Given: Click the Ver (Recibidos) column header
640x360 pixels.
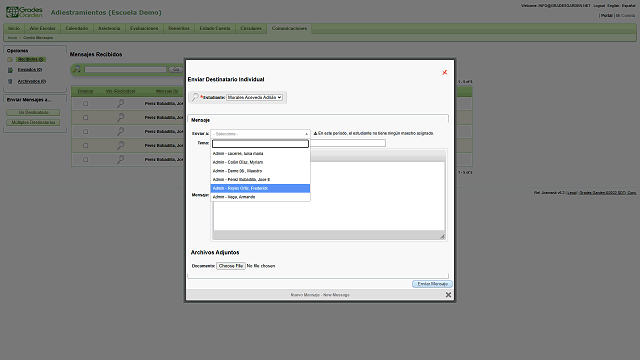Looking at the screenshot, I should [x=120, y=91].
